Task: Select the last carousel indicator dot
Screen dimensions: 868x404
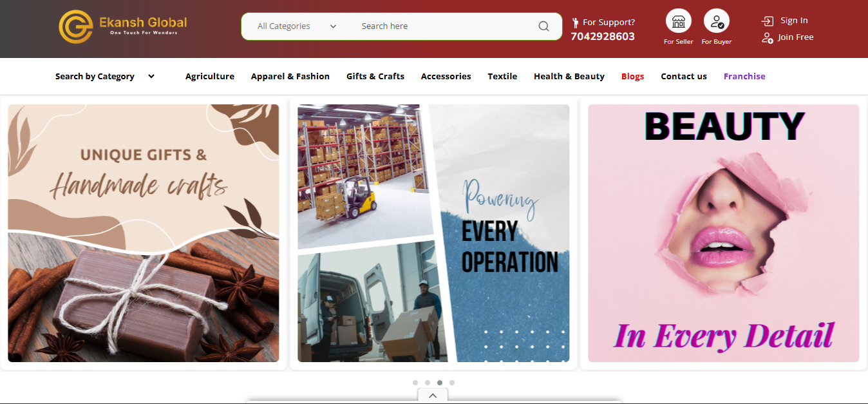Action: pyautogui.click(x=451, y=382)
